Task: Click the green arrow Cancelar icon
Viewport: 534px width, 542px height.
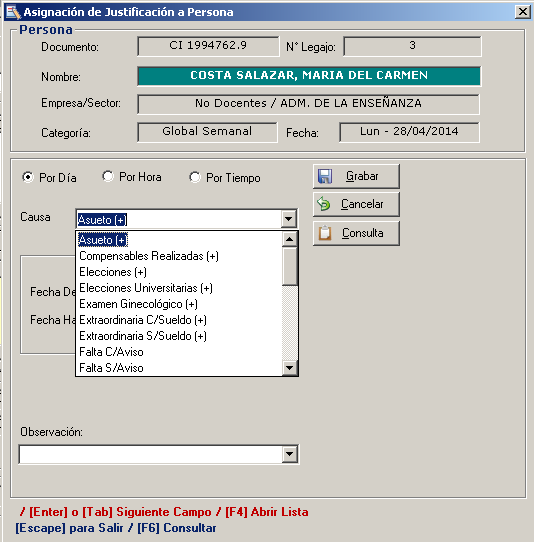Action: pyautogui.click(x=324, y=204)
